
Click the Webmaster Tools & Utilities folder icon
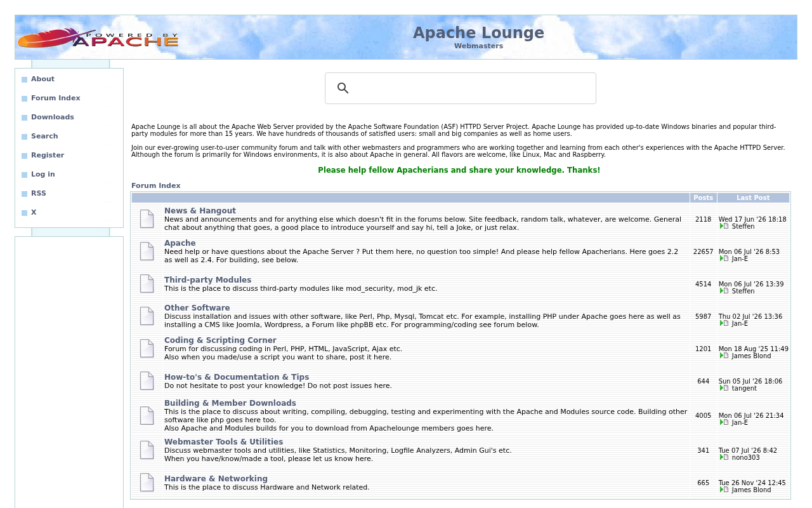(x=147, y=450)
